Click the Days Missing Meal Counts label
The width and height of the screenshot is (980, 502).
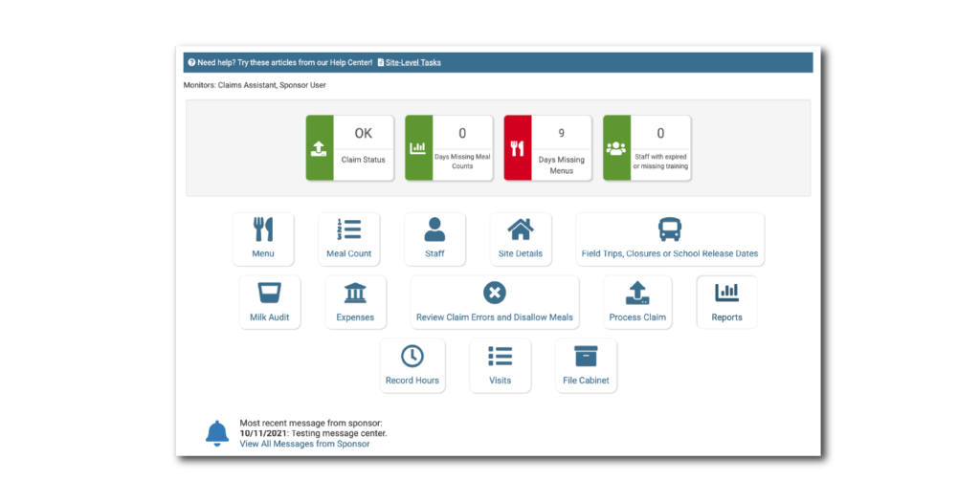(x=462, y=162)
